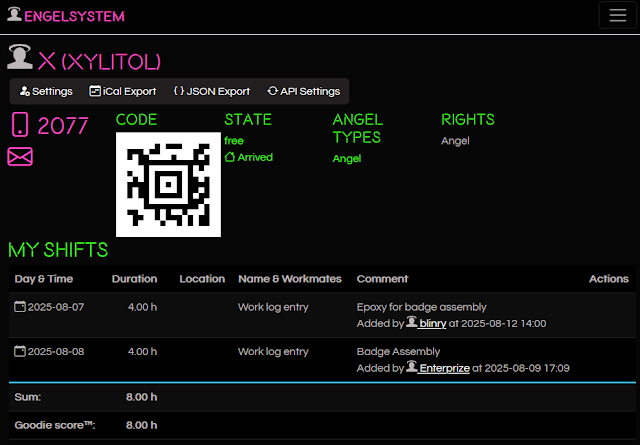The width and height of the screenshot is (640, 445).
Task: Select phone number 2077
Action: click(x=63, y=126)
